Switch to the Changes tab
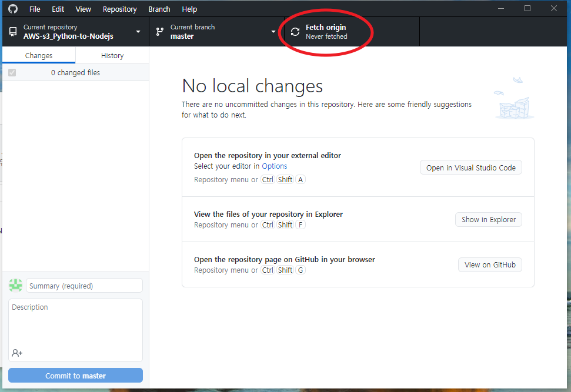This screenshot has height=392, width=571. pos(39,55)
